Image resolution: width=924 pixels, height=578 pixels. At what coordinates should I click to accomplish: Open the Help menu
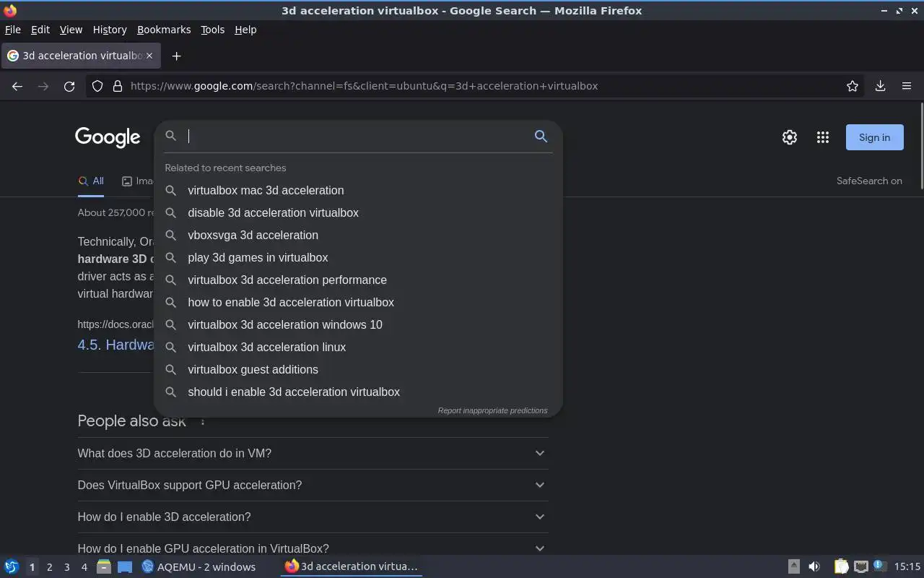[245, 30]
